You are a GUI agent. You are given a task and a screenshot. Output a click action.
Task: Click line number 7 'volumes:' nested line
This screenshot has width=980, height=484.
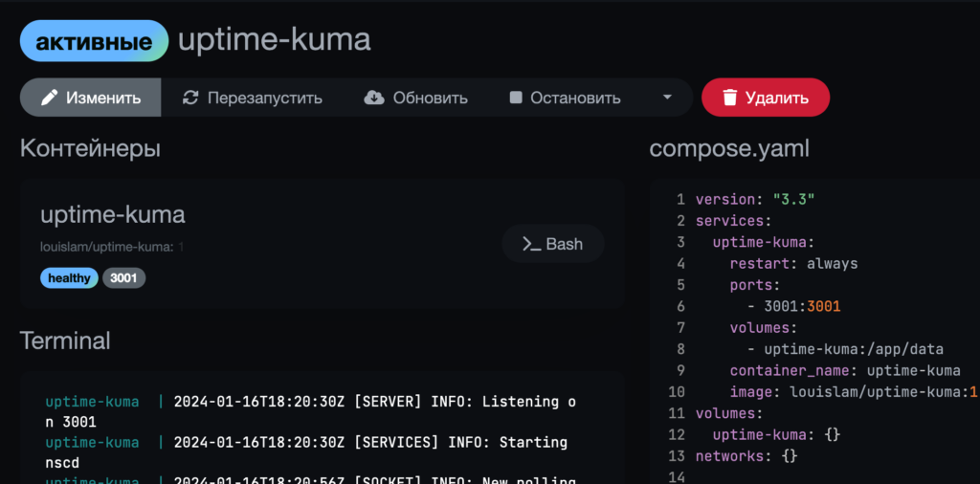coord(763,328)
